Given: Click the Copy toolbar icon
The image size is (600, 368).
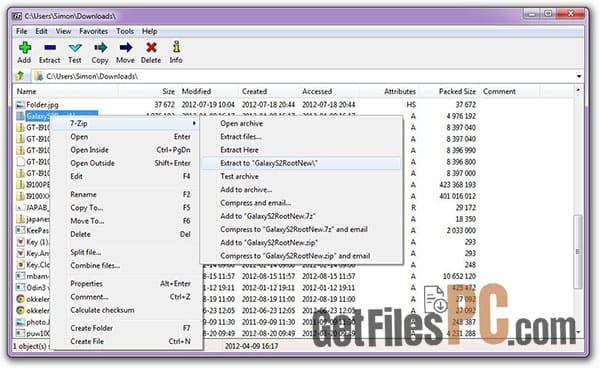Looking at the screenshot, I should coord(100,48).
